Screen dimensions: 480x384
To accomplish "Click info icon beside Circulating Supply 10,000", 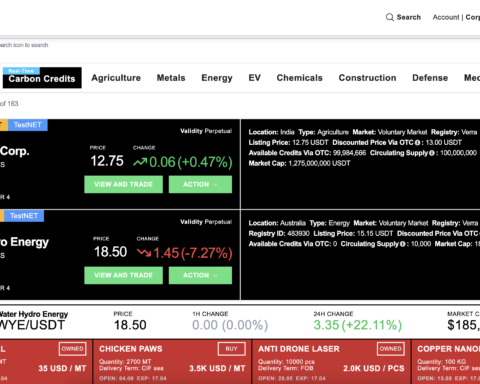I will point(402,244).
